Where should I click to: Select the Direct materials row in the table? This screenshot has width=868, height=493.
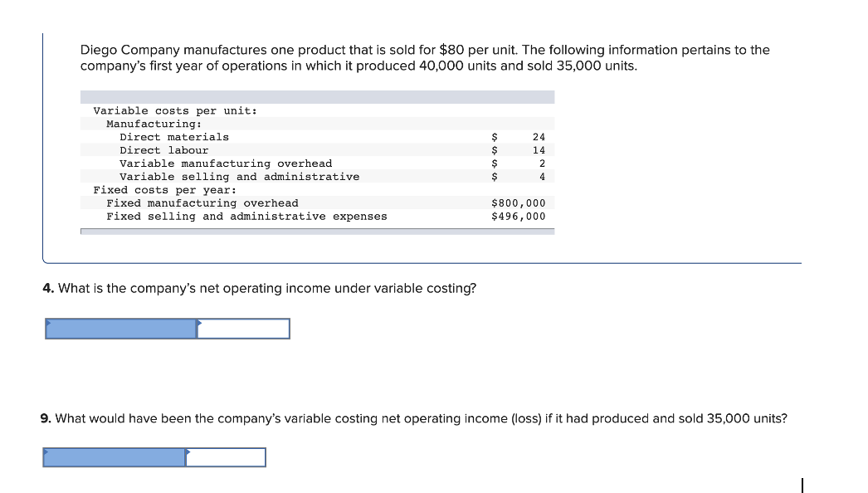(x=317, y=137)
